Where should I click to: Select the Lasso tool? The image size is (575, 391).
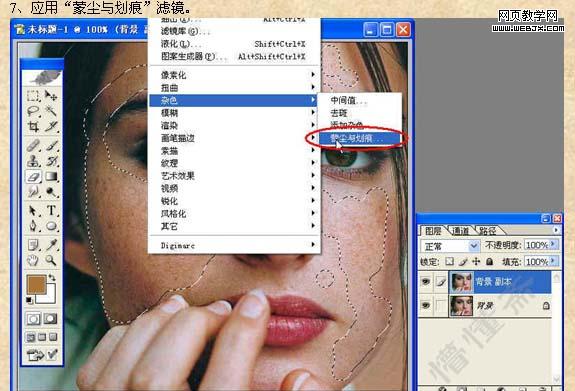(x=33, y=111)
